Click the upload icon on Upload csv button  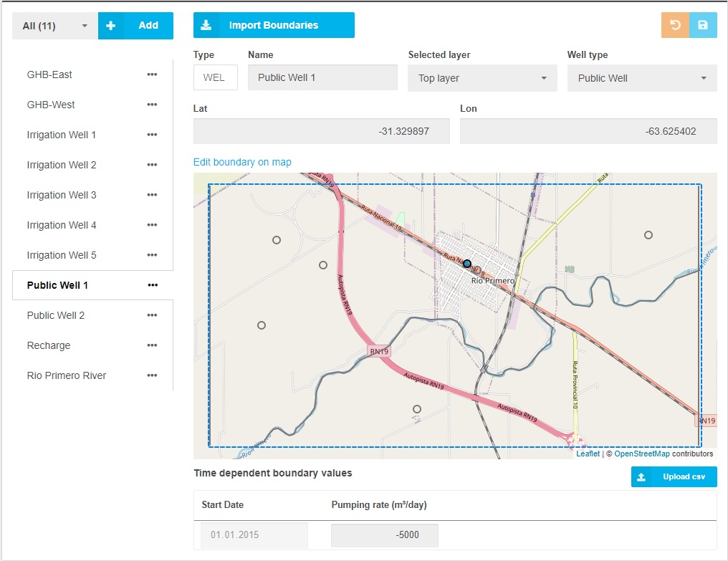640,476
